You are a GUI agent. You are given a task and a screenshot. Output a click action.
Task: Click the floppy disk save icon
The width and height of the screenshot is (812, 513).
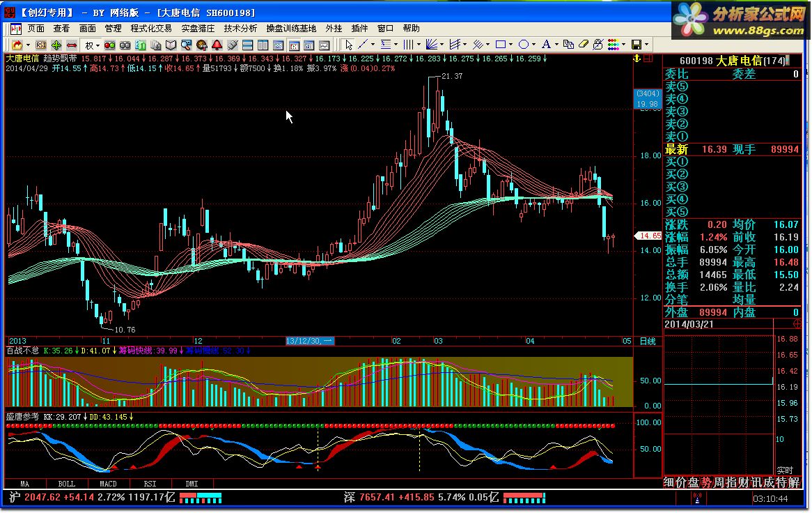tap(637, 45)
